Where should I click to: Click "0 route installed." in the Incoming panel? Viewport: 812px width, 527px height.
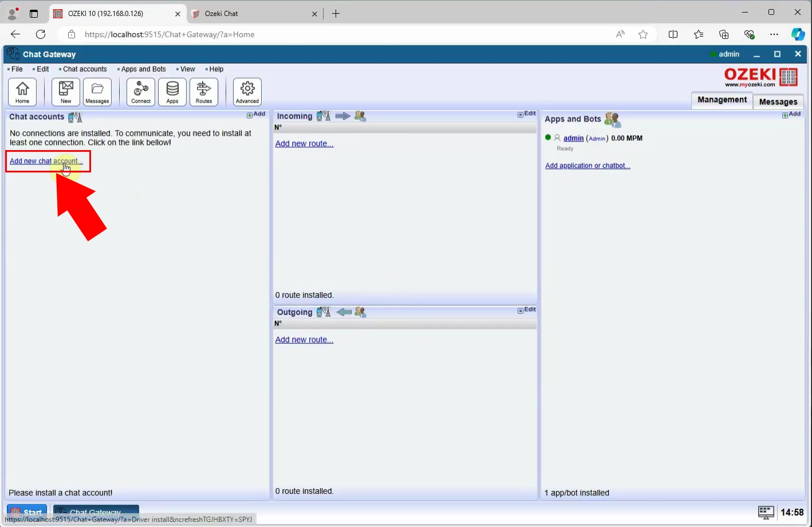pyautogui.click(x=304, y=296)
